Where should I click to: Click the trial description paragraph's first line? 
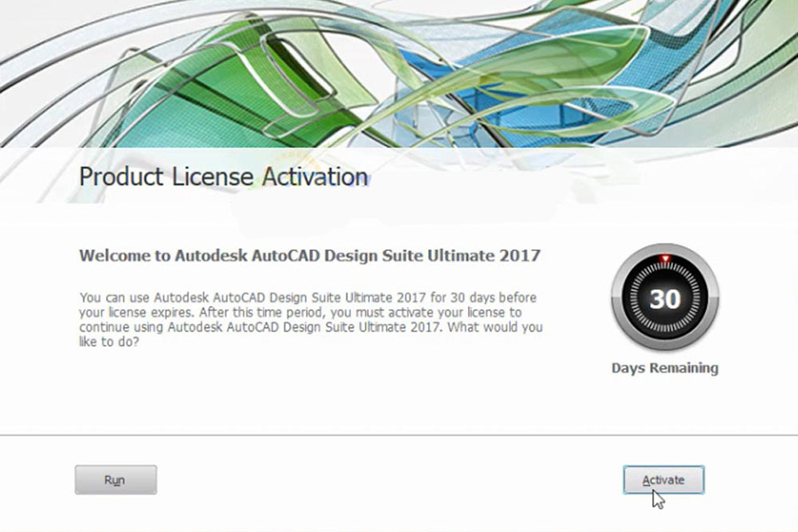pyautogui.click(x=308, y=297)
